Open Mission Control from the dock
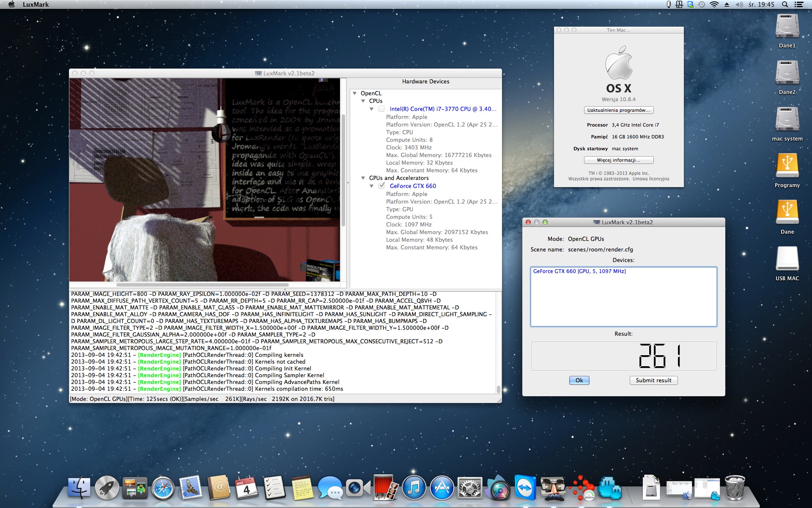 point(135,488)
